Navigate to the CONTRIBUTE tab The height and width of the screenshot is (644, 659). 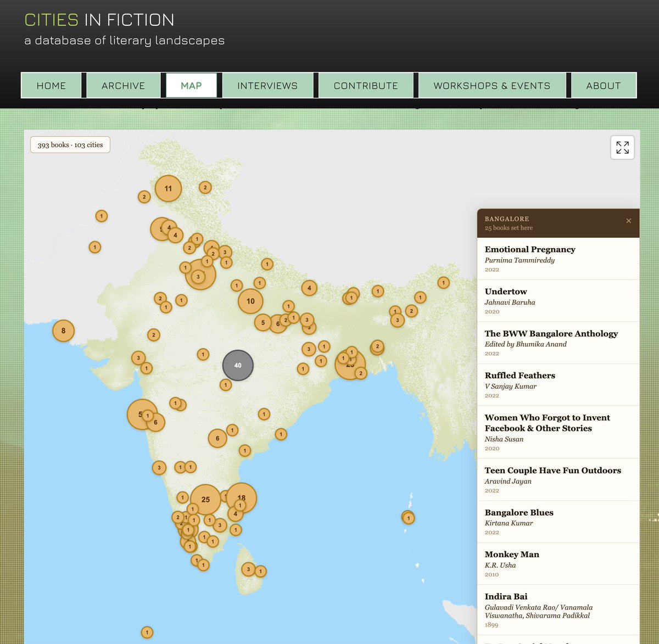[366, 86]
